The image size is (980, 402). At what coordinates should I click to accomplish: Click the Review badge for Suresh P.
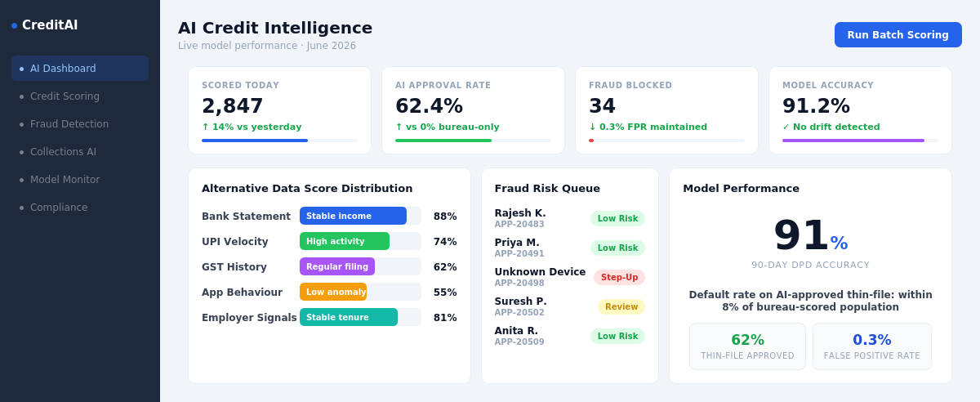point(621,306)
